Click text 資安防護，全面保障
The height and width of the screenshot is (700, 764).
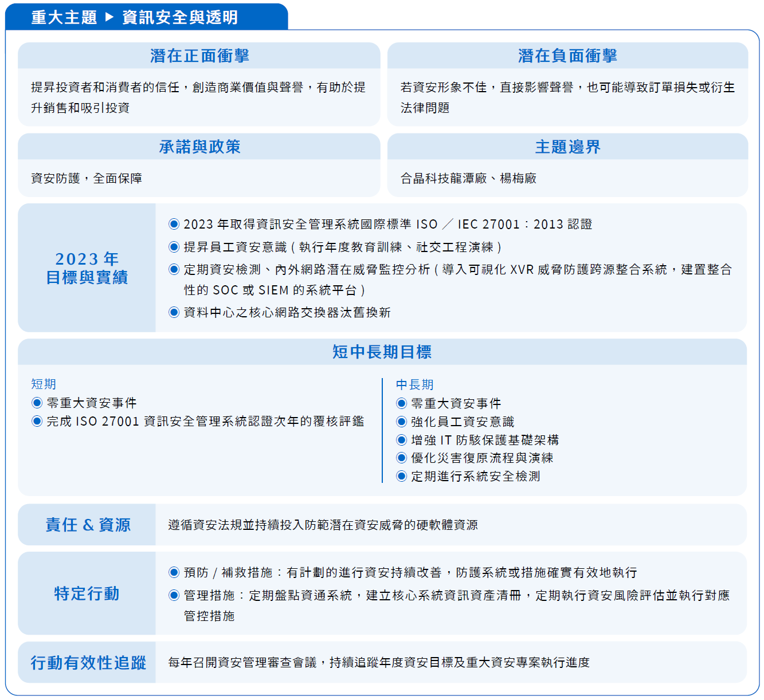[87, 178]
